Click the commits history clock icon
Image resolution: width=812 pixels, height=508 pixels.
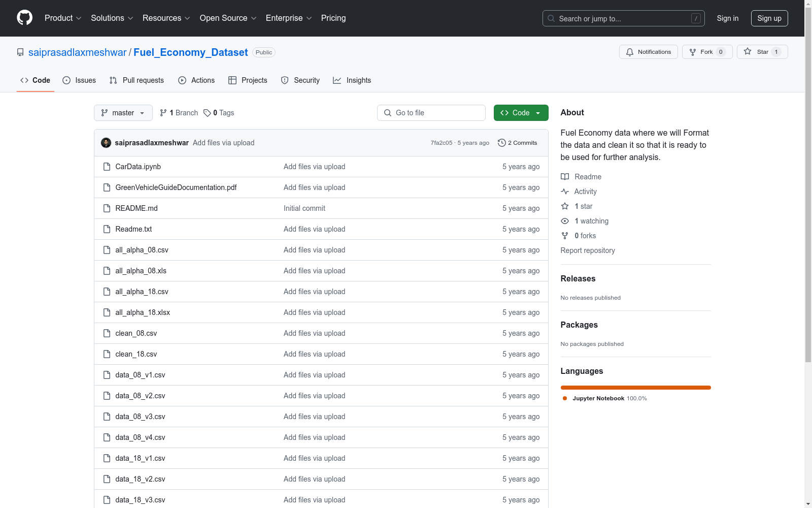point(502,143)
